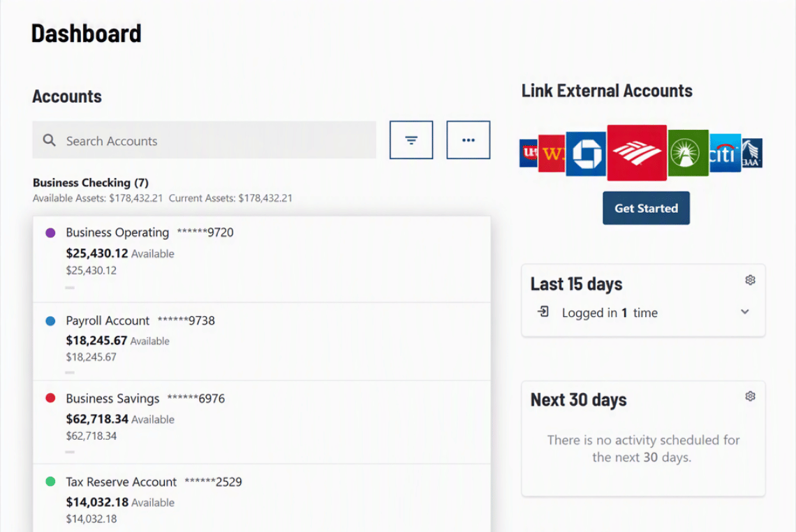Open settings gear for Last 15 days
796x532 pixels.
tap(751, 280)
